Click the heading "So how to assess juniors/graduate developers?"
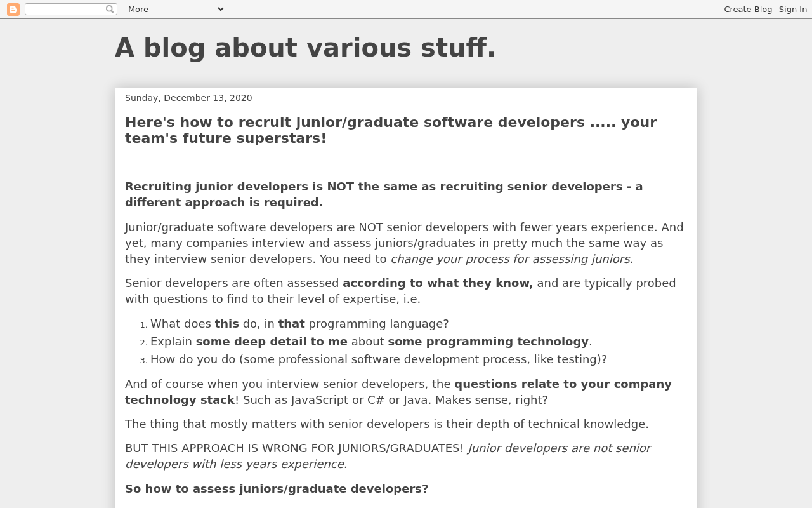The width and height of the screenshot is (812, 508). coord(277,489)
